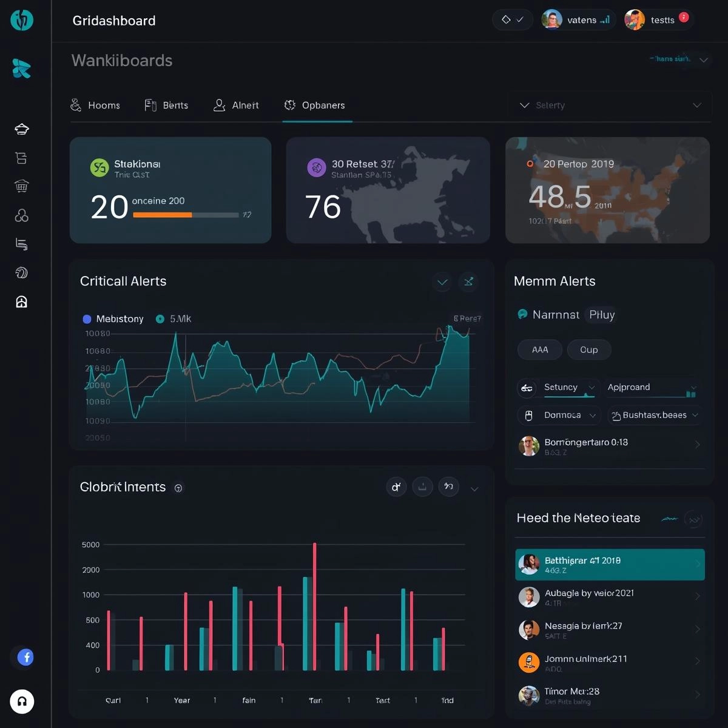Open the headphones support icon

click(x=22, y=701)
